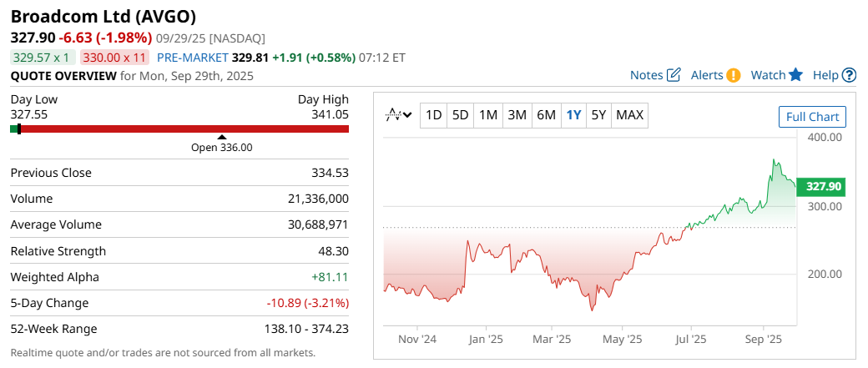Select the MAX chart range
Viewport: 868px width, 368px height.
(629, 115)
